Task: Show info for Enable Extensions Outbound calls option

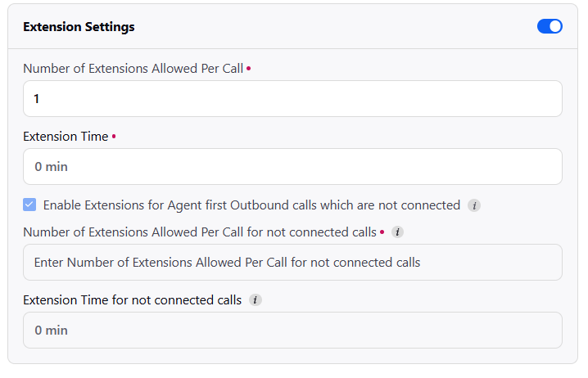Action: tap(474, 205)
